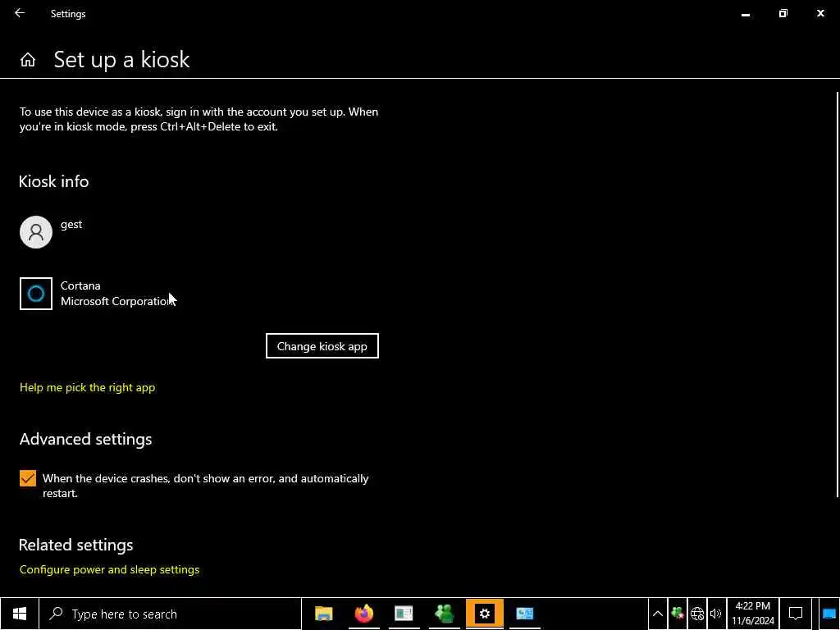
Task: Click the Change kiosk app button
Action: coord(322,346)
